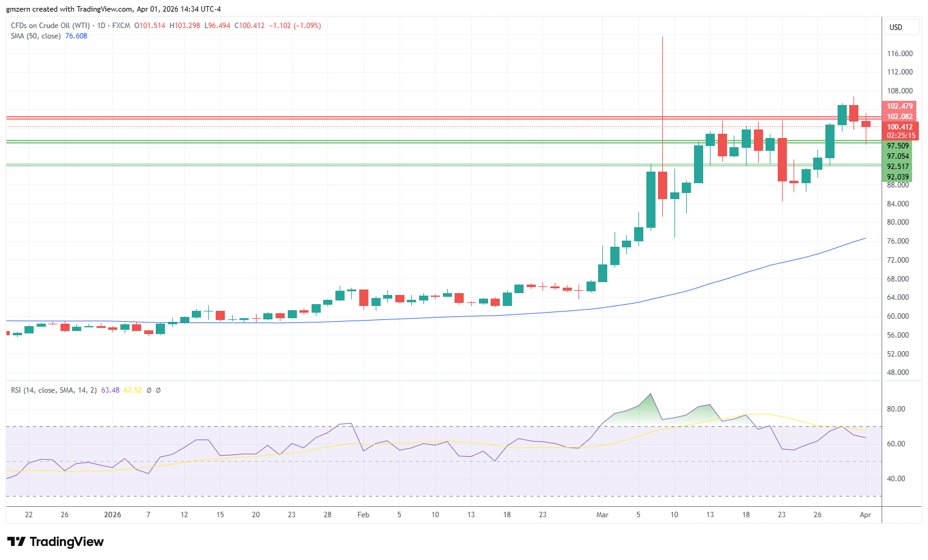The height and width of the screenshot is (560, 928).
Task: Click the FXCM source label
Action: click(x=121, y=26)
